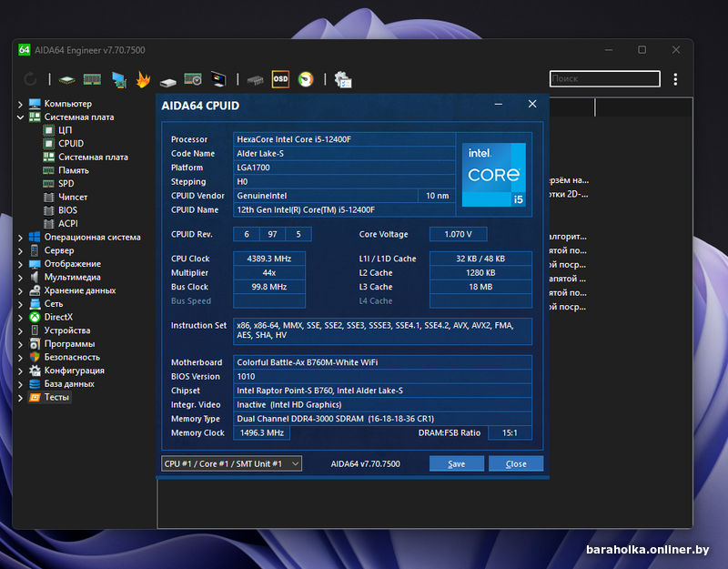Expand the Хранение данных tree node
This screenshot has width=728, height=569.
(x=20, y=291)
